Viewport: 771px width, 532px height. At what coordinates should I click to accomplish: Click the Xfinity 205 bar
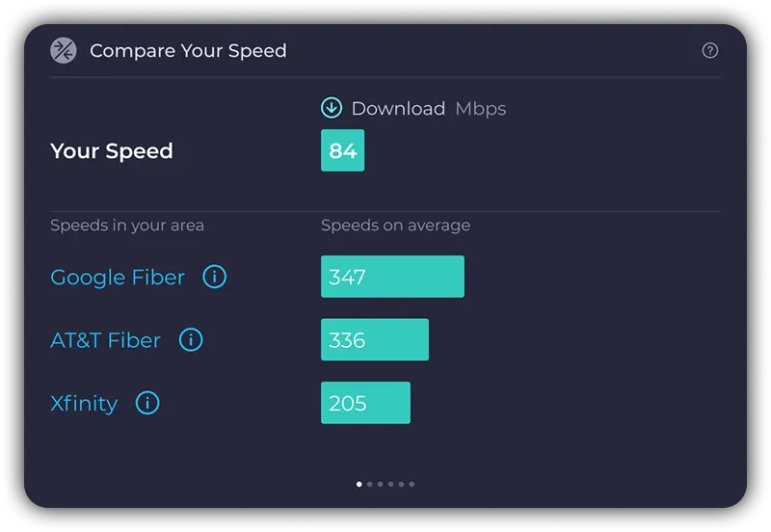[365, 403]
